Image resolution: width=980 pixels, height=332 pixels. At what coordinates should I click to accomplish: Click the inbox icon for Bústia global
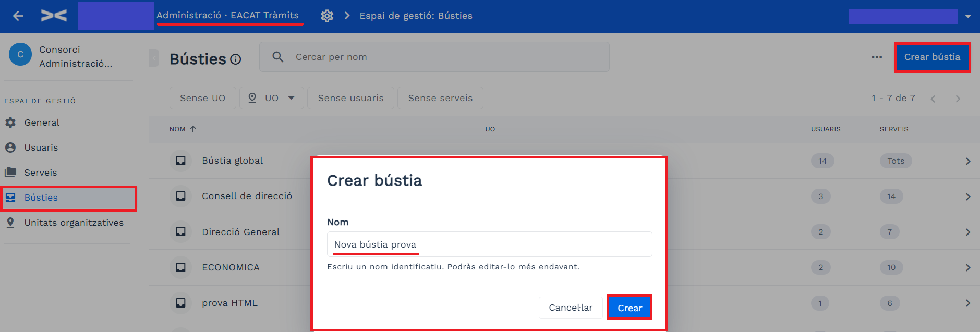point(180,161)
